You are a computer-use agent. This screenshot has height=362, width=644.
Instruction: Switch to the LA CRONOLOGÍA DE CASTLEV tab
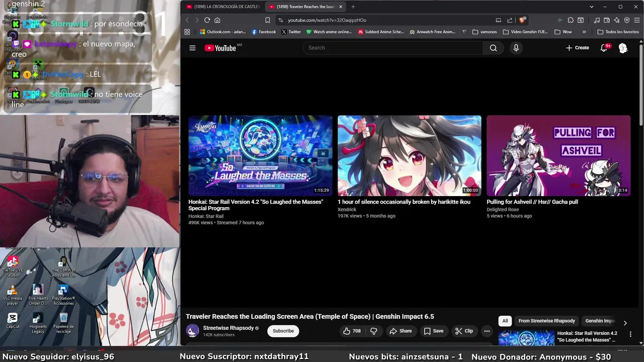tap(223, 7)
